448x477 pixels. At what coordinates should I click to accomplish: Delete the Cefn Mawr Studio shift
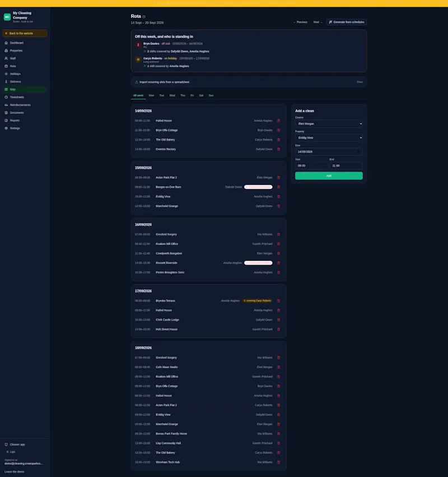pos(278,367)
